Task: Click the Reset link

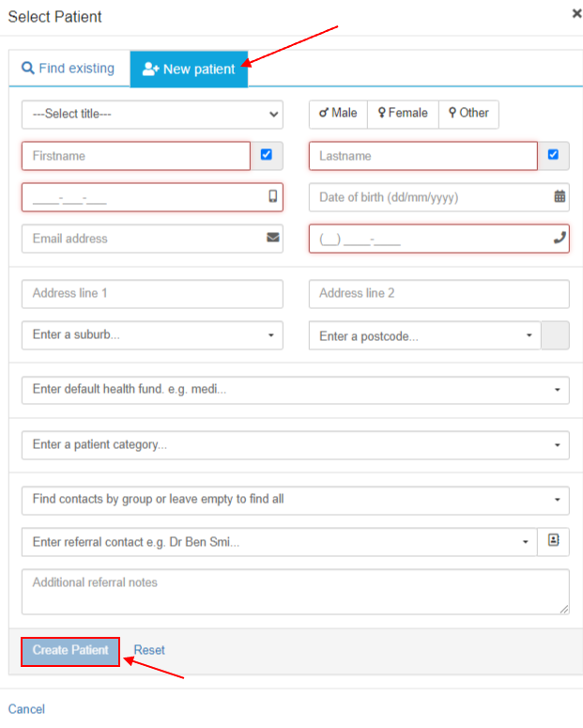Action: (x=149, y=650)
